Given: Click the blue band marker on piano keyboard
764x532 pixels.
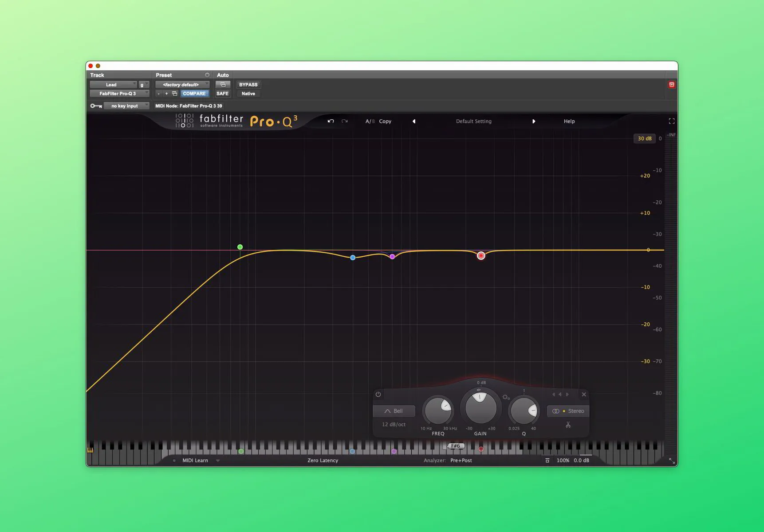Looking at the screenshot, I should [x=352, y=451].
